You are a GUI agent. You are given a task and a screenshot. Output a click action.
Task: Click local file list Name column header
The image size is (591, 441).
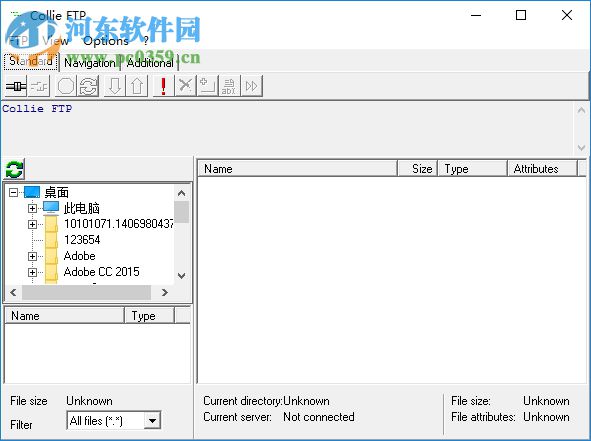64,315
